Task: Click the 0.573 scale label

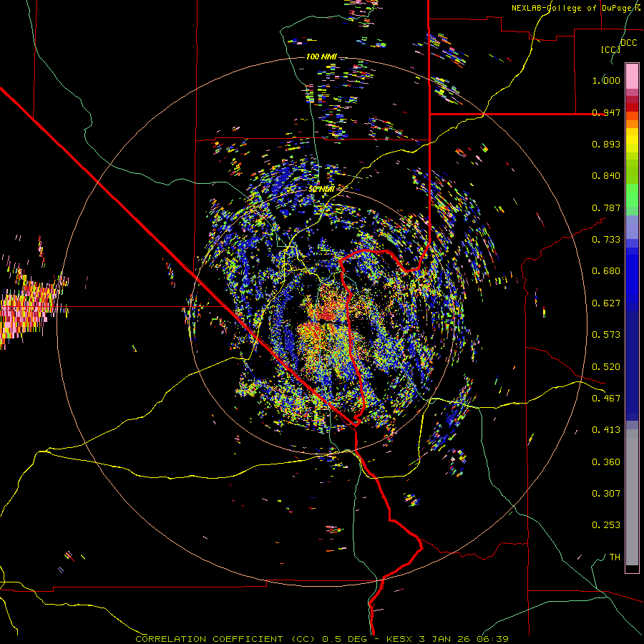Action: tap(606, 335)
